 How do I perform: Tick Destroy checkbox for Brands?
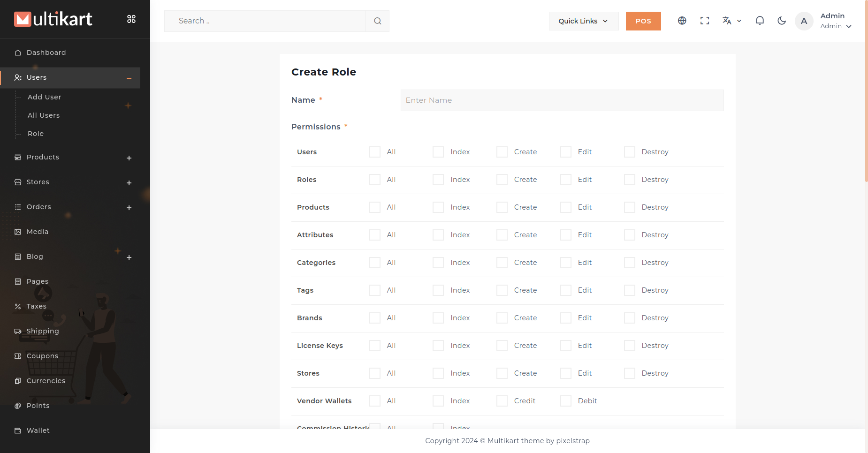click(x=629, y=318)
